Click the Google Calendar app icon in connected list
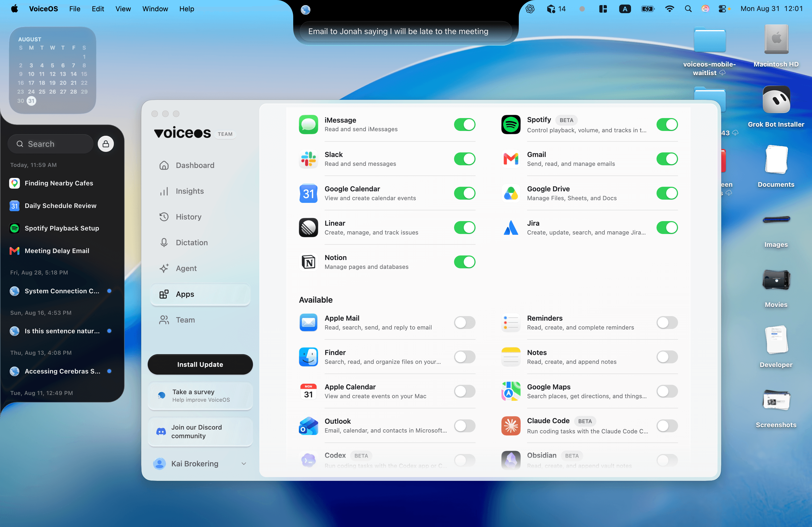812x527 pixels. pyautogui.click(x=309, y=193)
